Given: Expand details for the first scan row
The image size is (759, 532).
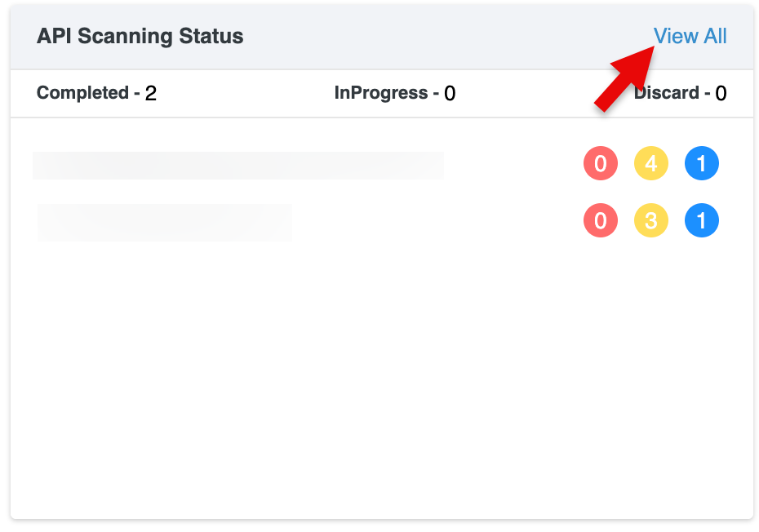Looking at the screenshot, I should click(x=238, y=164).
